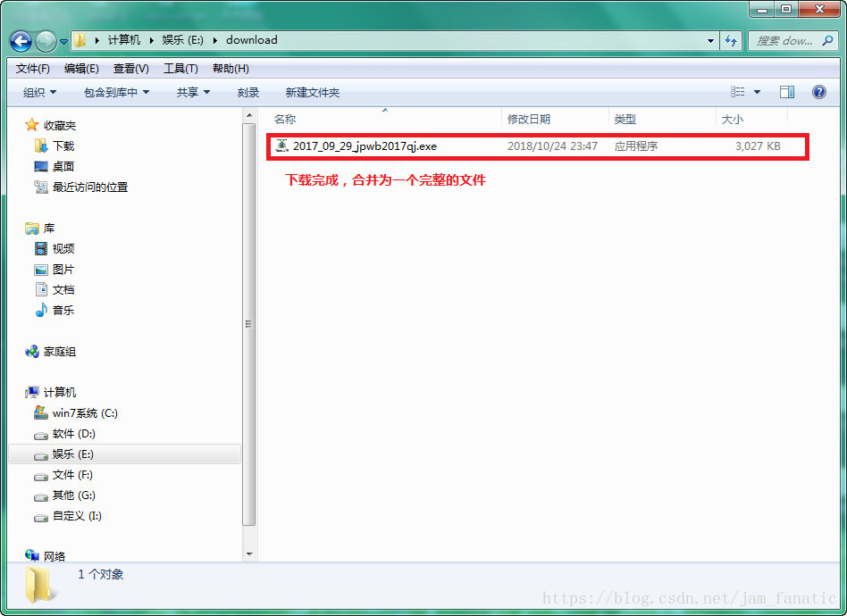Open the 查看(V) menu
847x616 pixels.
(131, 69)
